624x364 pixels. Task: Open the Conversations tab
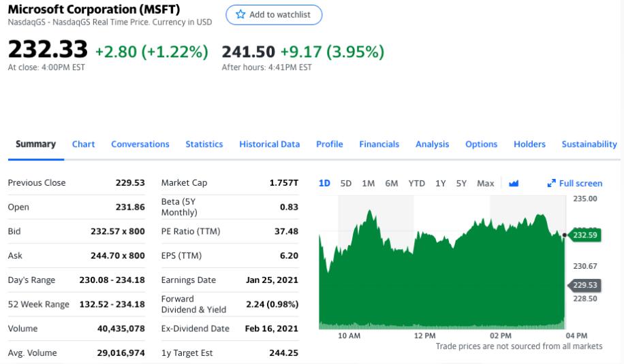140,144
